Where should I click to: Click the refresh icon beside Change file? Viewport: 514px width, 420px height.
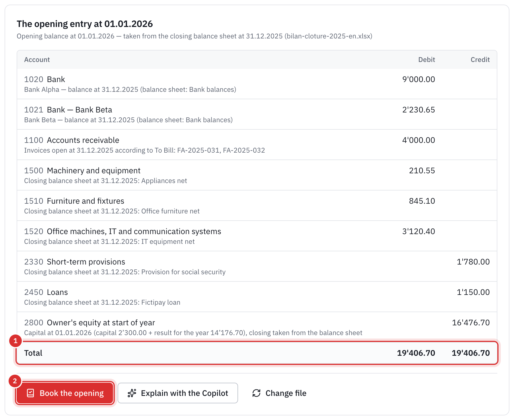tap(256, 393)
